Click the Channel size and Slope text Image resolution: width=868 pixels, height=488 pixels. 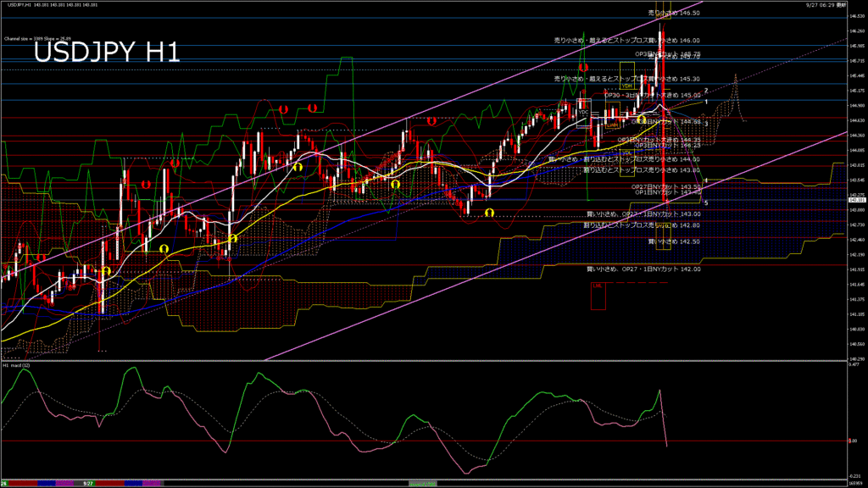[34, 39]
